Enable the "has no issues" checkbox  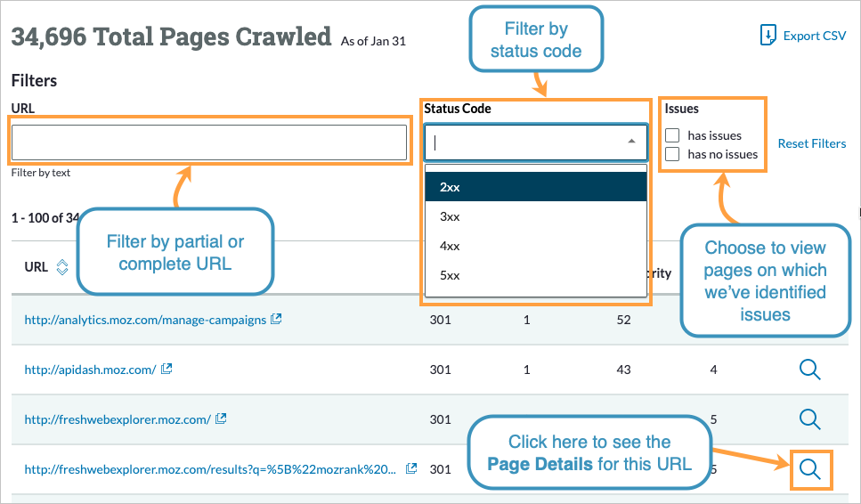[673, 154]
